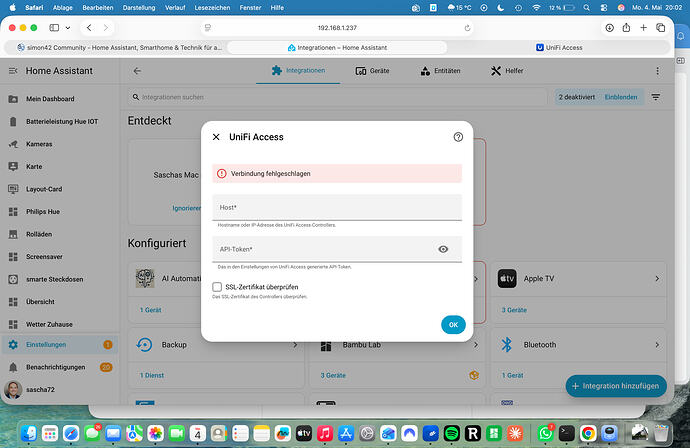The image size is (690, 448).
Task: Reload the page in Safari
Action: 467,28
